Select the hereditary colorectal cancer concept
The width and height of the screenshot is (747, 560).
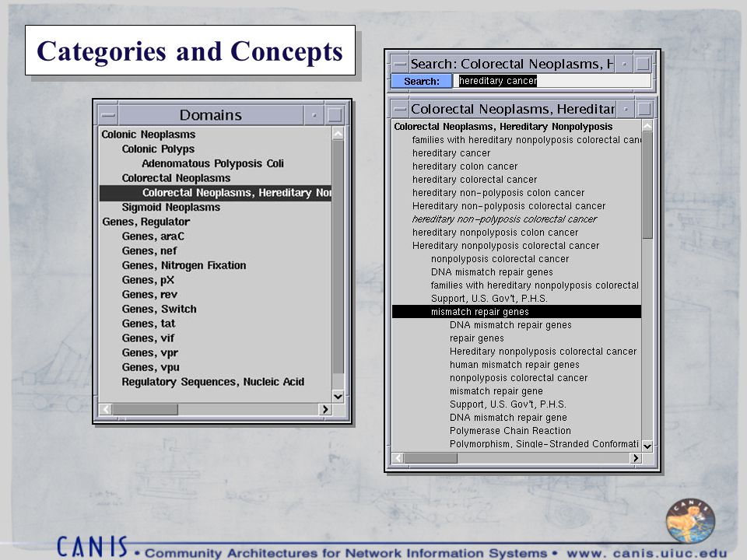[x=475, y=180]
